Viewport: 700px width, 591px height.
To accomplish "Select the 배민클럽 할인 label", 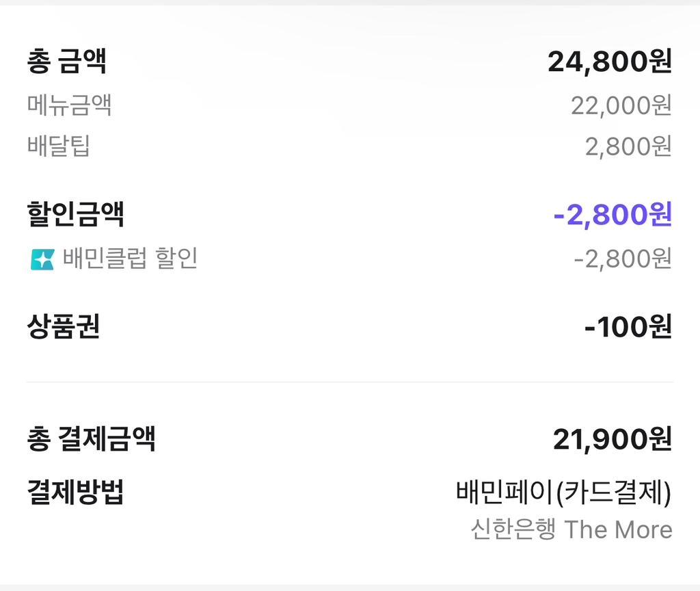I will click(130, 259).
